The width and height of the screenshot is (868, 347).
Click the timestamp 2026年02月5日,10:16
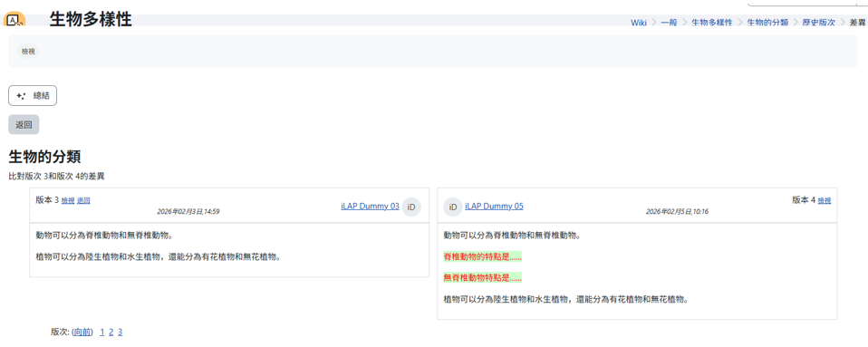[x=677, y=211]
